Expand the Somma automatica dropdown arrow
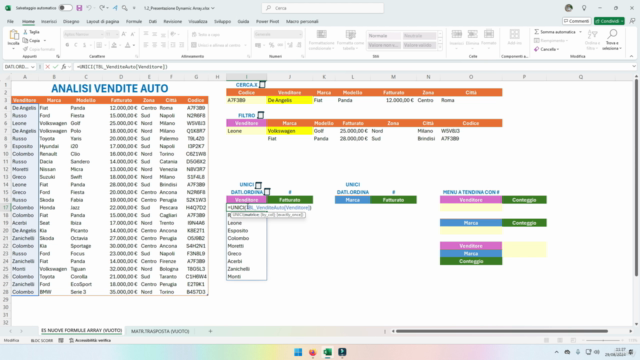The image size is (640, 360). tap(580, 32)
